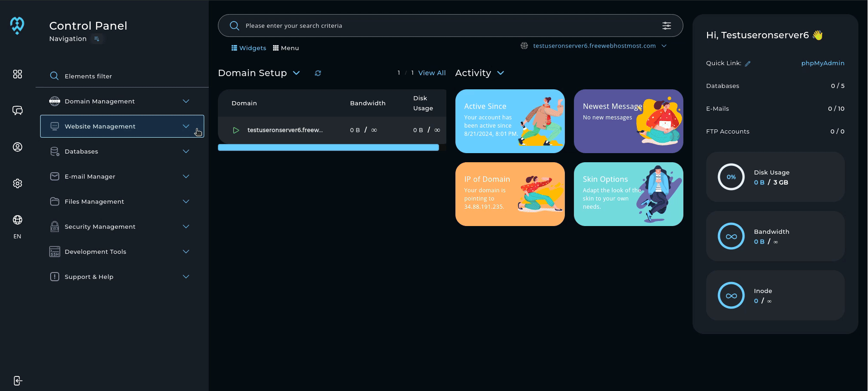Click the View All link

click(432, 73)
